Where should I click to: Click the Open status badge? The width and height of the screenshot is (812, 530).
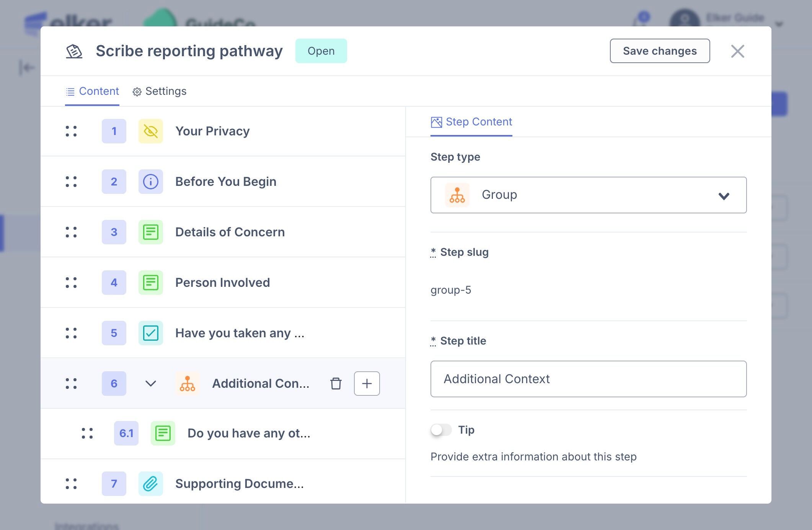(x=321, y=51)
